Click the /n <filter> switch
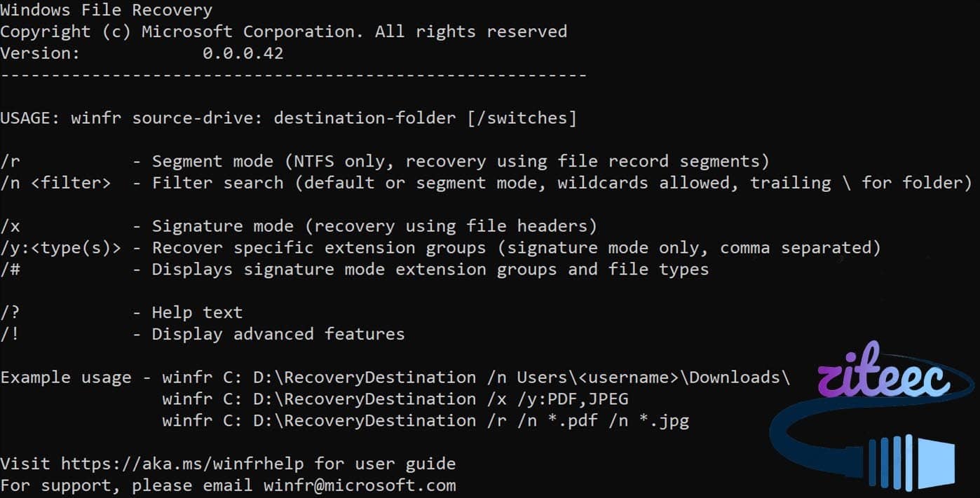 (55, 184)
